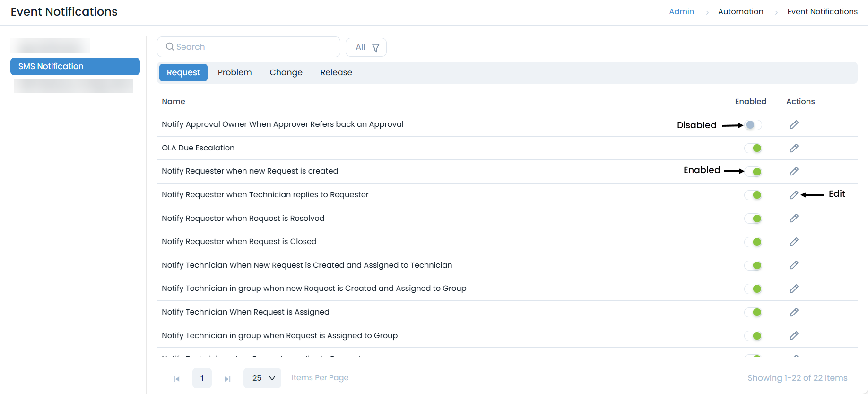Edit 'Notify Technician in group when Request is Assigned'
The width and height of the screenshot is (868, 394).
794,335
